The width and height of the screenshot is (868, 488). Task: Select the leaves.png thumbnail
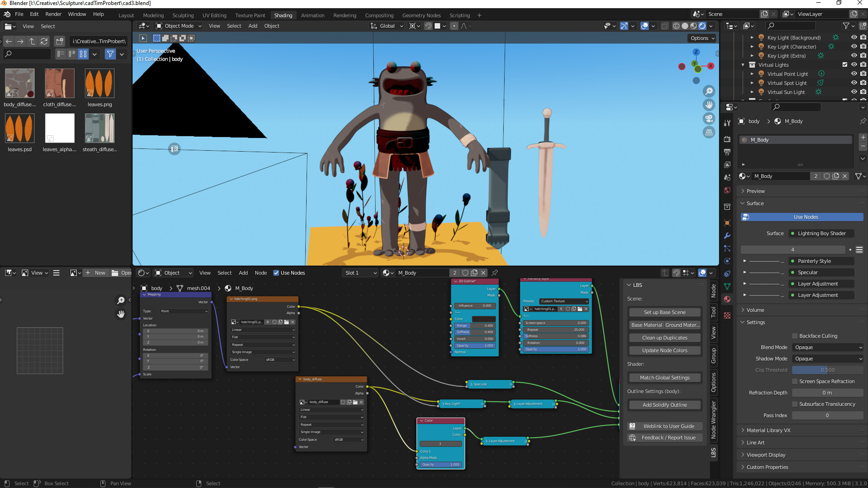point(99,84)
